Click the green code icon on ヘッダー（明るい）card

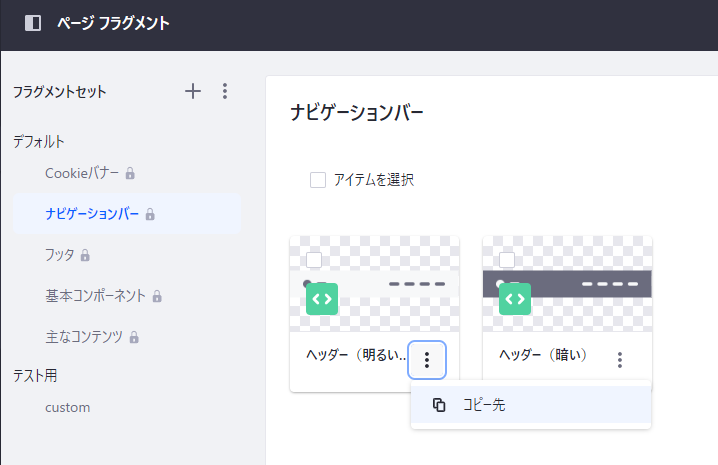pyautogui.click(x=322, y=299)
